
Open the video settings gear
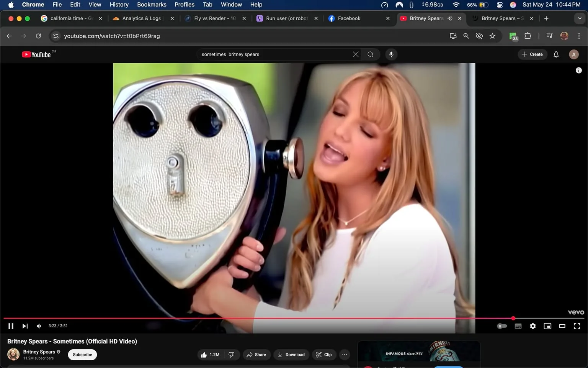point(532,326)
